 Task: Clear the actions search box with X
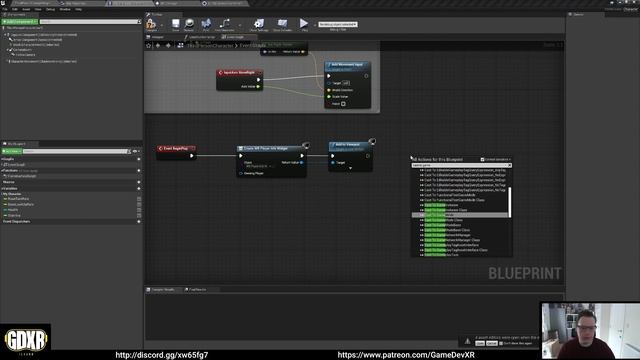(509, 165)
